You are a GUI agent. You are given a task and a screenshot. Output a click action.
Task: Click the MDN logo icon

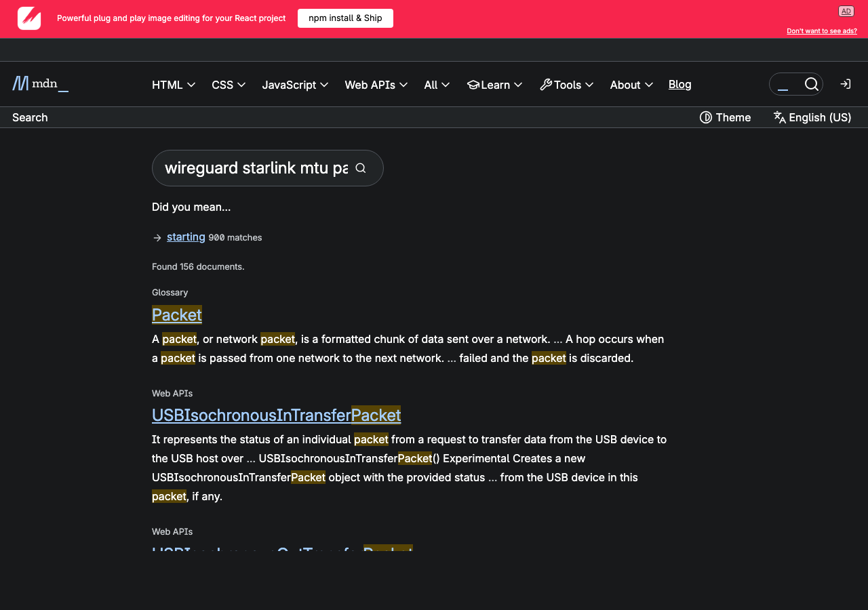[x=21, y=84]
